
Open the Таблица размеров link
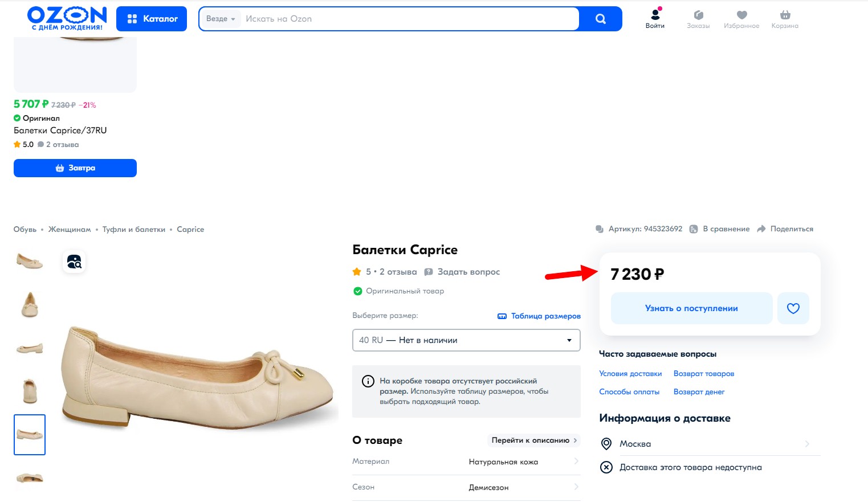(539, 316)
